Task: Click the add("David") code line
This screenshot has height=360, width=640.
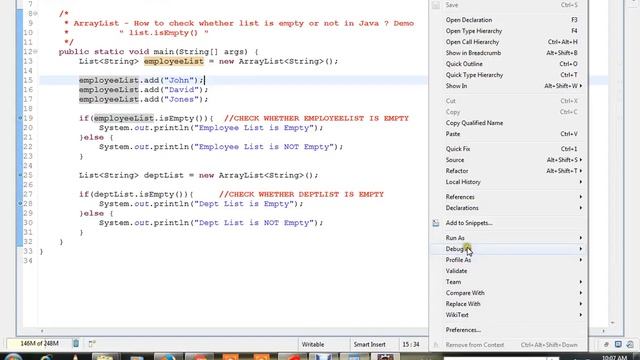Action: [x=143, y=90]
